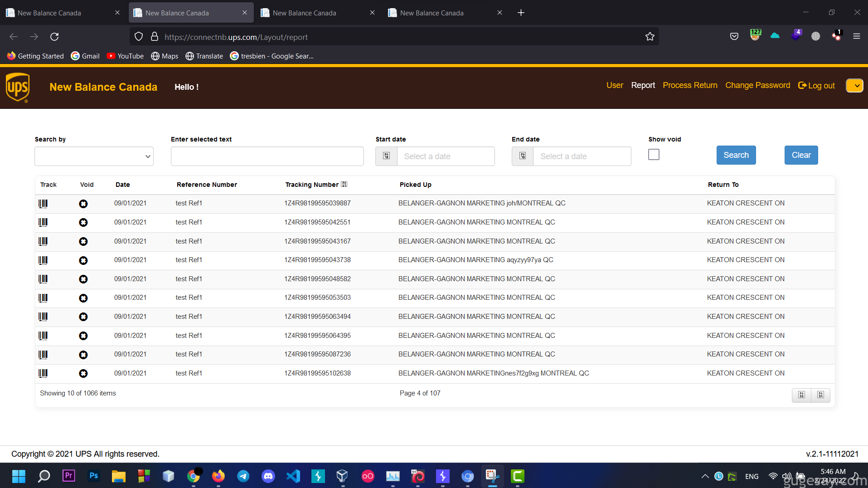Open the yellow language dropdown in header
Image resolution: width=868 pixels, height=488 pixels.
[x=854, y=85]
